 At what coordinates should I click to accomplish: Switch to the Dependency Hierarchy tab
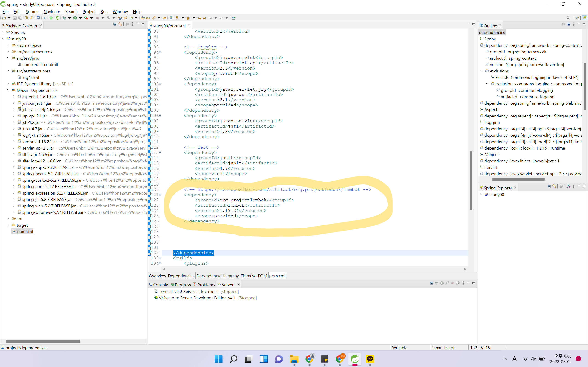pos(217,276)
